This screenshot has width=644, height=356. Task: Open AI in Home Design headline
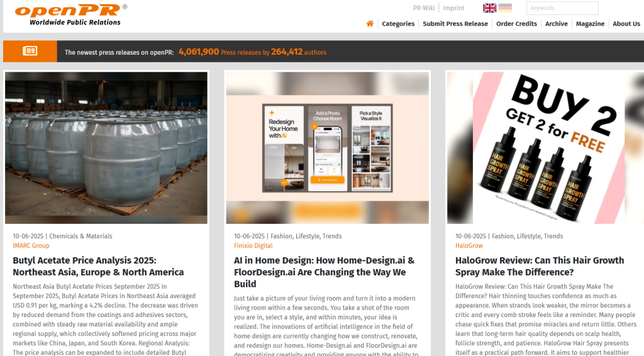(x=324, y=272)
